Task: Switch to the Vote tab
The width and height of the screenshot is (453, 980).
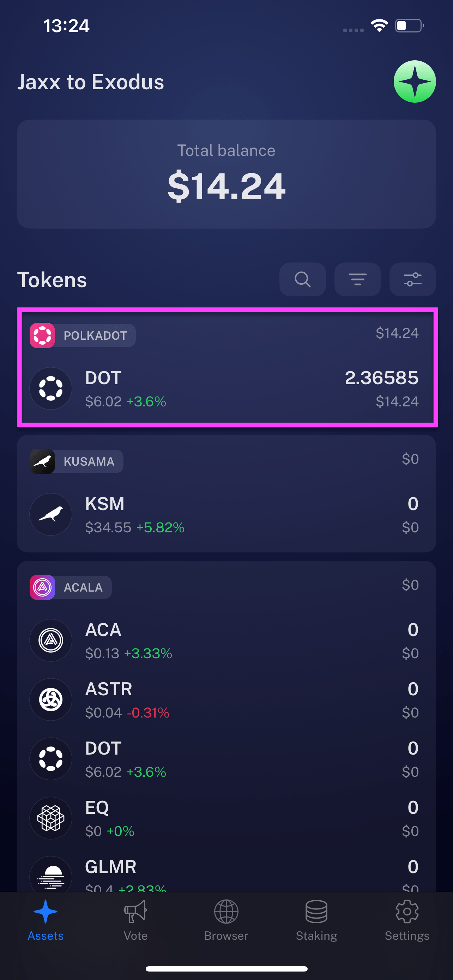Action: pos(135,919)
